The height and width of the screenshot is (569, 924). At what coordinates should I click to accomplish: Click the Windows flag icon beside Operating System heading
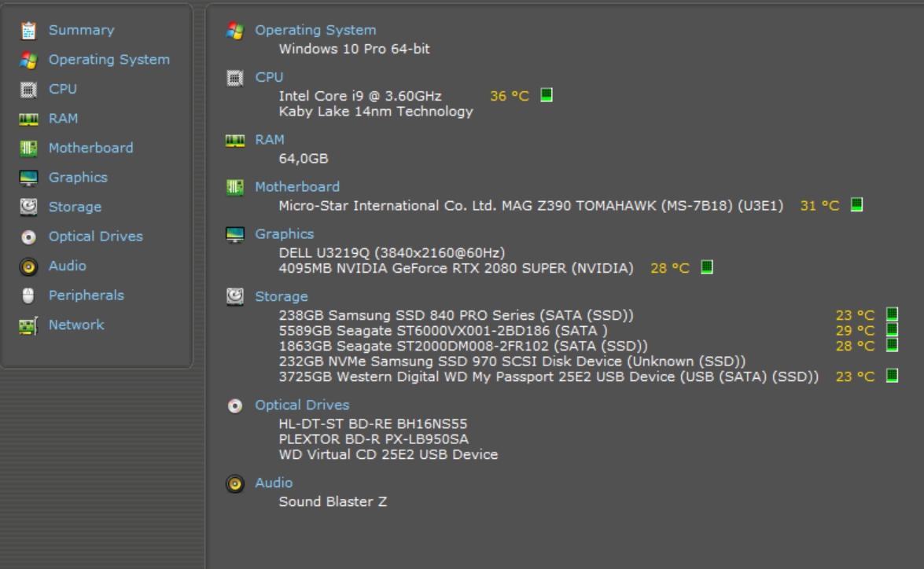click(x=235, y=31)
